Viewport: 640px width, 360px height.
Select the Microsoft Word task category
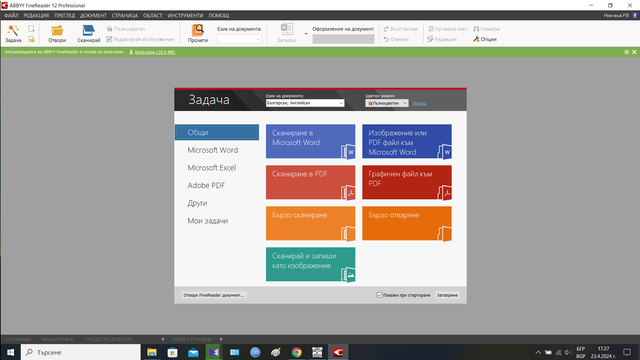(213, 150)
